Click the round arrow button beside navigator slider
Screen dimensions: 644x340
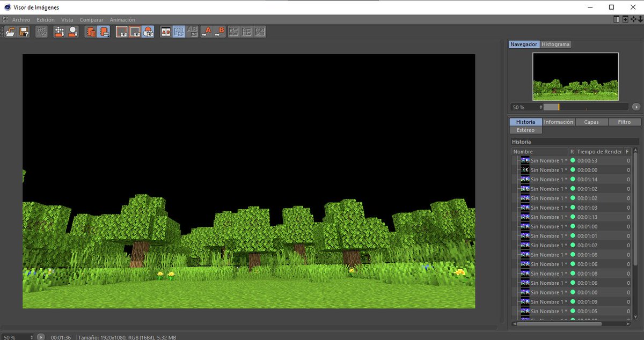[636, 107]
